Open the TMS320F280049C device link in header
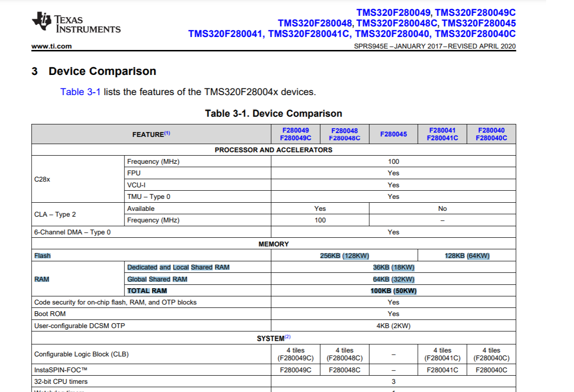 [475, 12]
